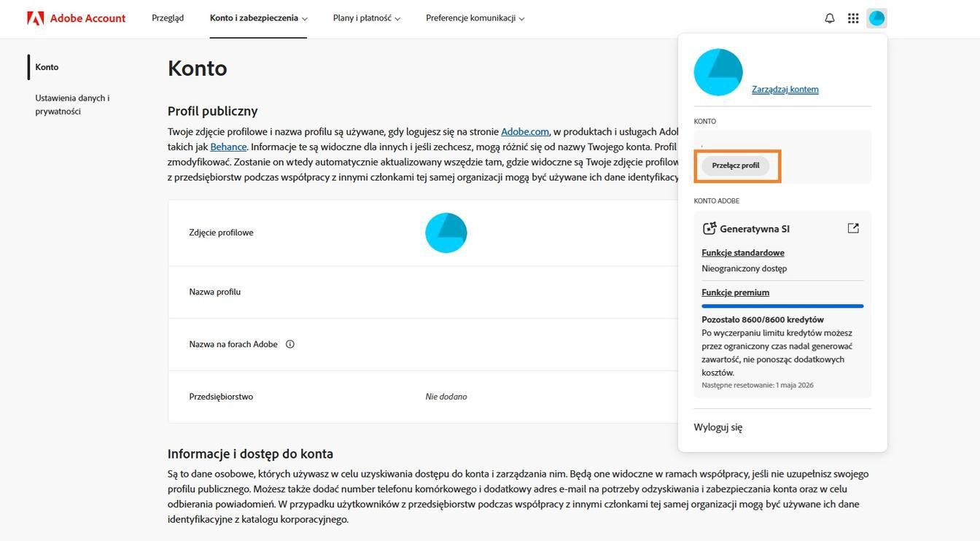
Task: Click info icon beside Nazwa na forach Adobe
Action: (290, 344)
